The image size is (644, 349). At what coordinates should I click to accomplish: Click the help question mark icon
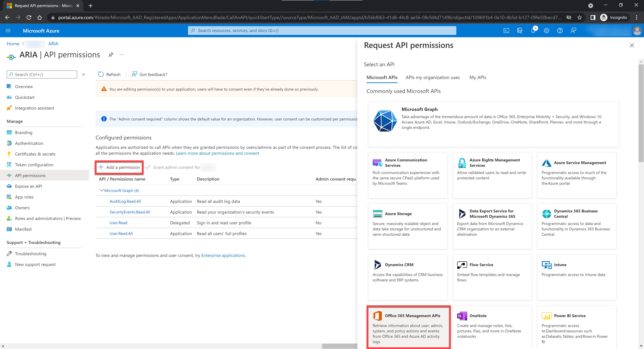pyautogui.click(x=560, y=31)
